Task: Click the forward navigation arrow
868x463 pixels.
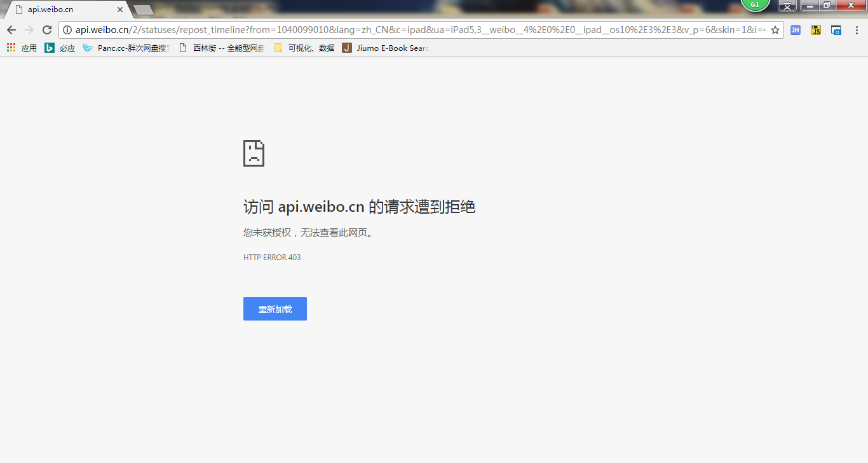Action: click(x=29, y=29)
